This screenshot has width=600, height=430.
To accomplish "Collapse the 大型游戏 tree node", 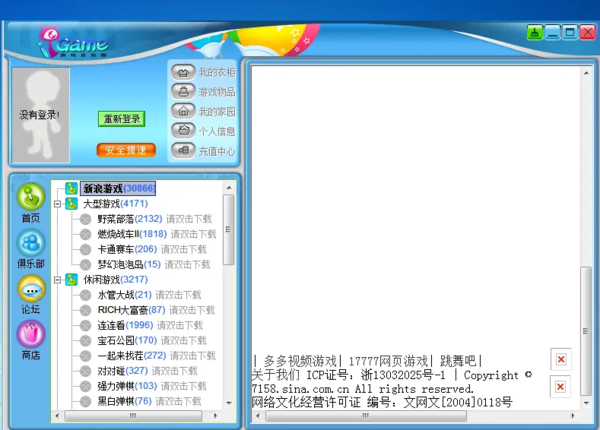I will pyautogui.click(x=57, y=204).
